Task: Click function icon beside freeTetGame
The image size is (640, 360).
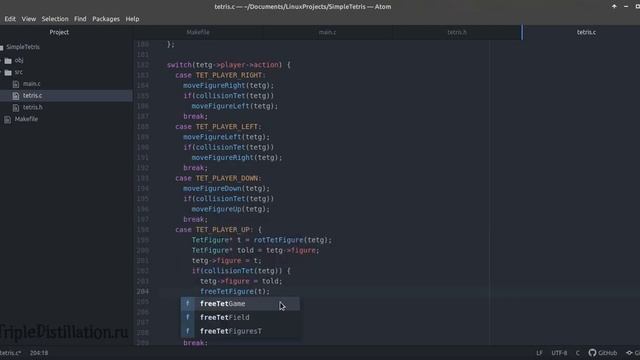Action: coord(188,304)
